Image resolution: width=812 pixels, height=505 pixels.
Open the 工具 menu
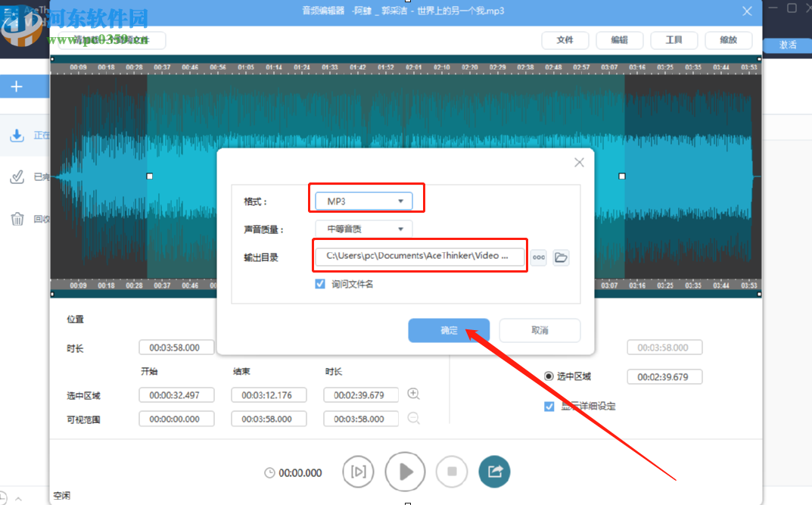[x=674, y=39]
